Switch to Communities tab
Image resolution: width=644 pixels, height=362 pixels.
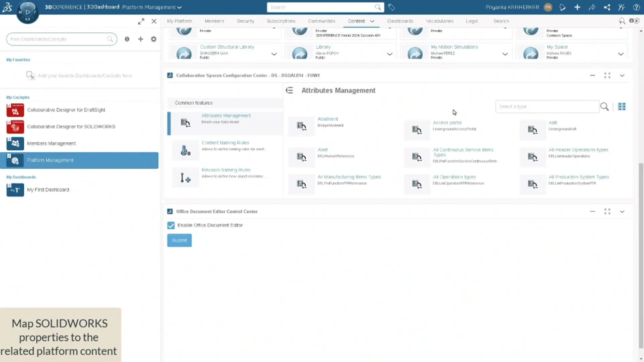coord(321,21)
